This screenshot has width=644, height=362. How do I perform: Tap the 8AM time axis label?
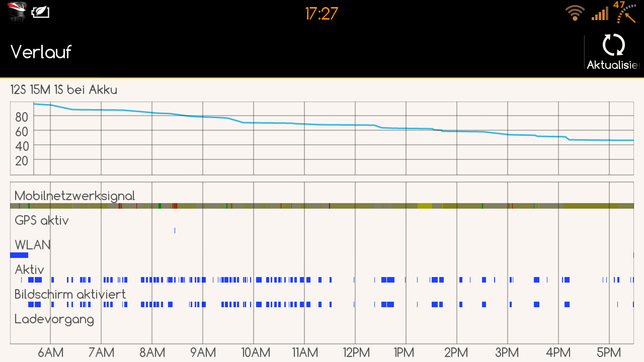[x=152, y=352]
